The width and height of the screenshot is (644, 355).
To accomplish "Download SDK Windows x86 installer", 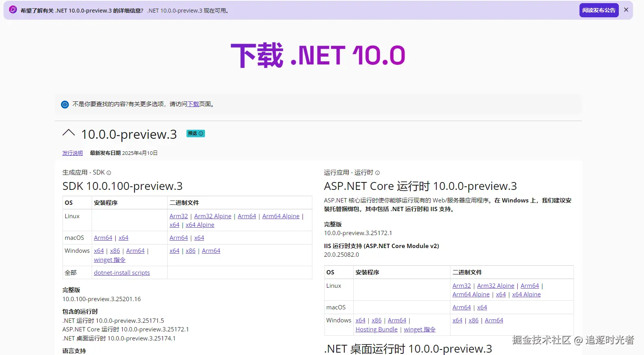I will [115, 251].
